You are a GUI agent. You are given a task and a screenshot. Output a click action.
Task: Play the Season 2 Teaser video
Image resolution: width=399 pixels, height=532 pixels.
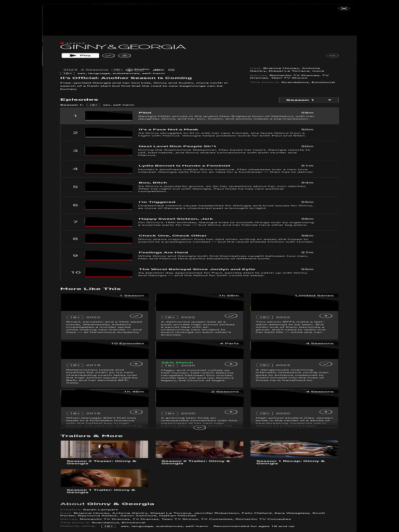coord(104,449)
